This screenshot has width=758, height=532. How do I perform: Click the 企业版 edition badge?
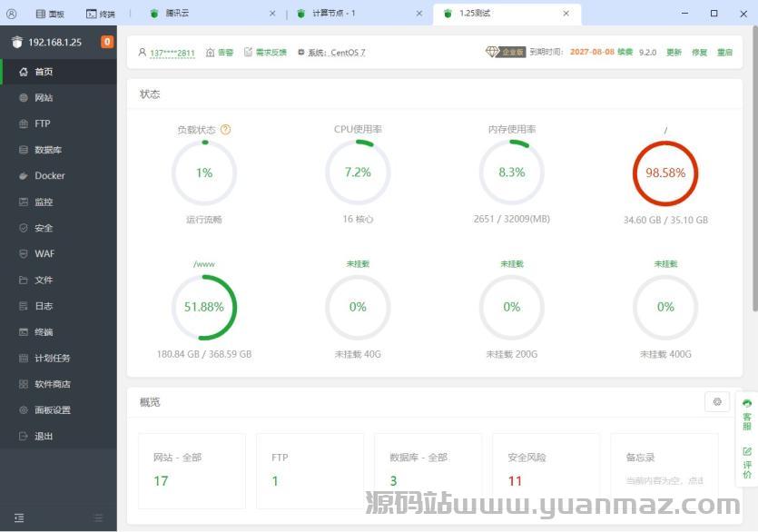click(505, 52)
